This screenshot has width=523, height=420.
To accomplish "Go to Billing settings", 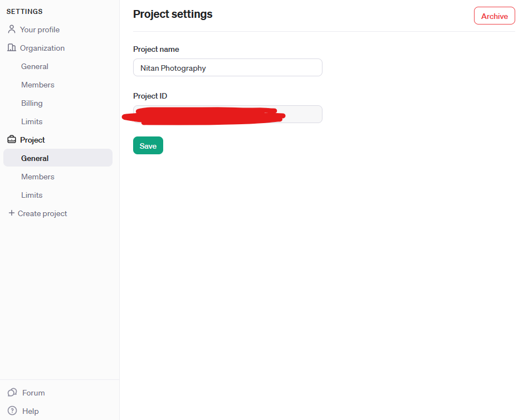I will [x=32, y=103].
